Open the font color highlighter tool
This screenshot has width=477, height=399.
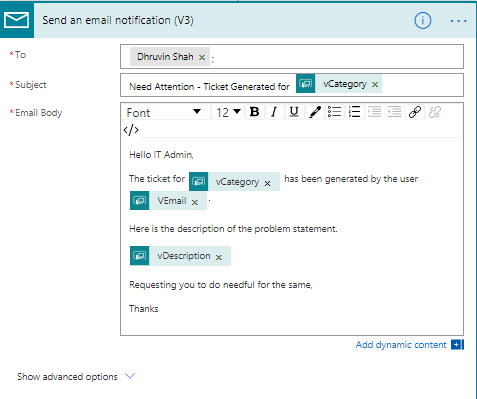[x=314, y=112]
